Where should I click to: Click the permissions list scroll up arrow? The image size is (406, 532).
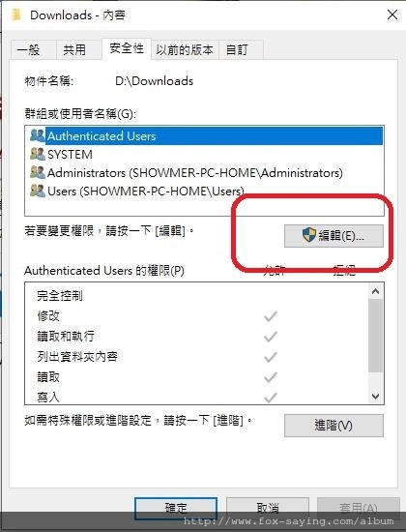coord(375,291)
